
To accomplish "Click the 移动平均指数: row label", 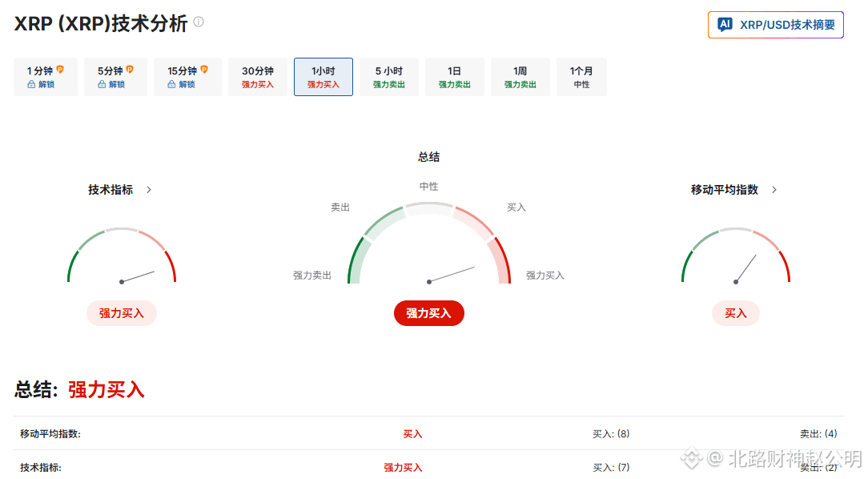I will 50,434.
